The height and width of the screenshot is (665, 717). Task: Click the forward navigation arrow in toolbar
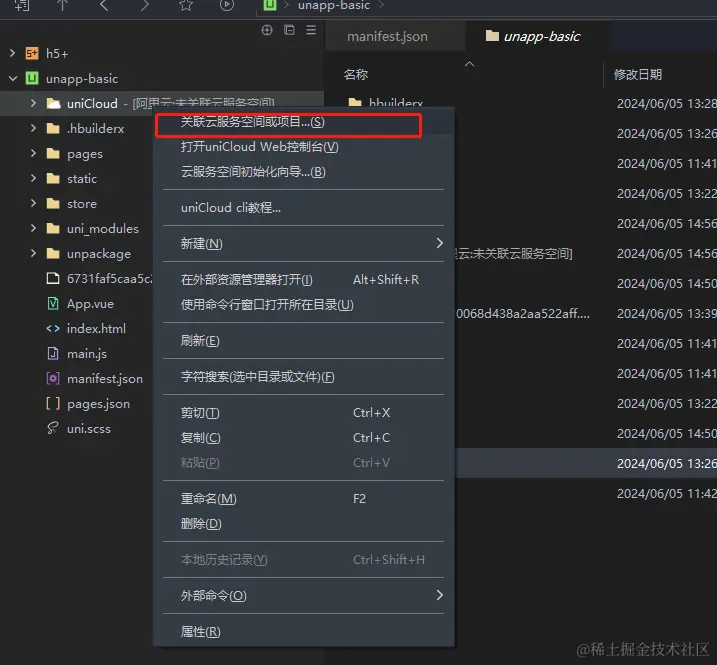(x=144, y=5)
